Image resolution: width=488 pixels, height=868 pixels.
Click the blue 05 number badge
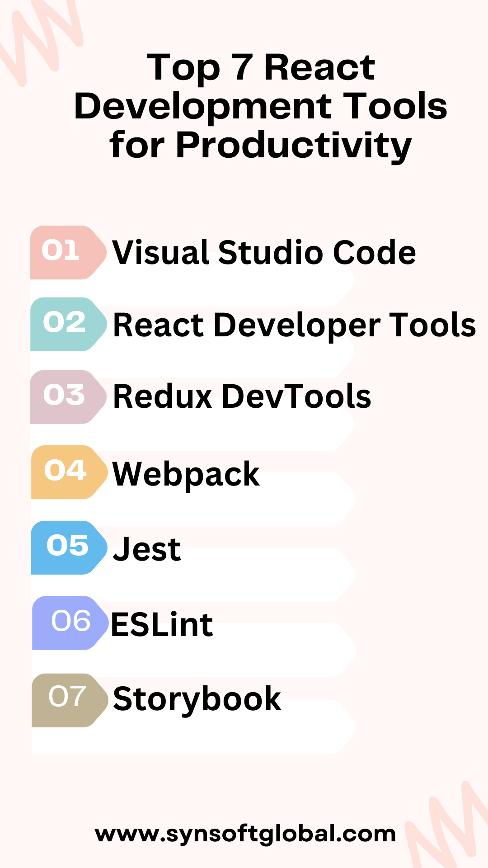tap(69, 547)
